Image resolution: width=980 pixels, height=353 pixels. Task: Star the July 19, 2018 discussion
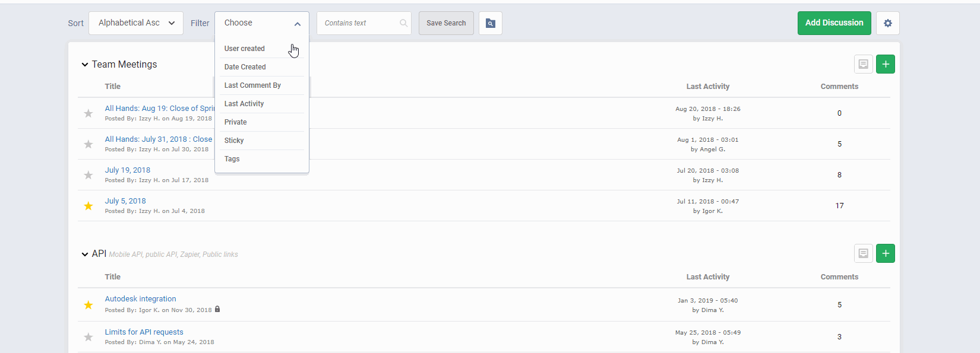pyautogui.click(x=88, y=175)
